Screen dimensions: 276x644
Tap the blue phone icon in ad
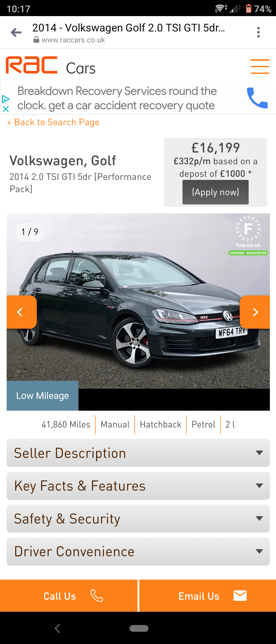[257, 98]
